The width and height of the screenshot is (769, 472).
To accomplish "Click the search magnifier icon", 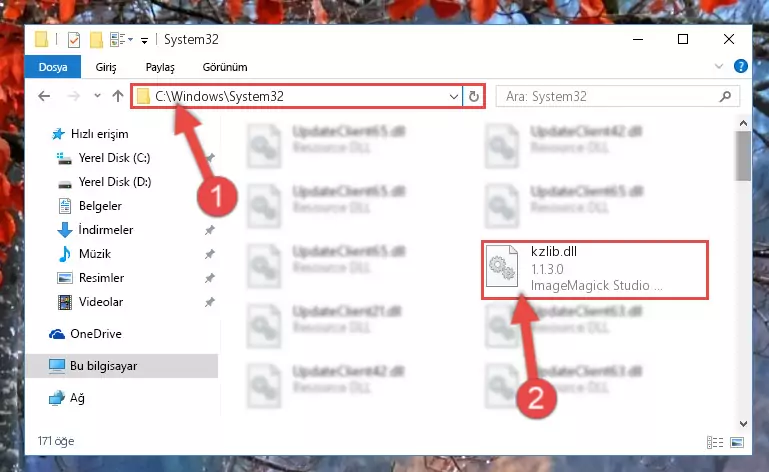I will point(725,97).
